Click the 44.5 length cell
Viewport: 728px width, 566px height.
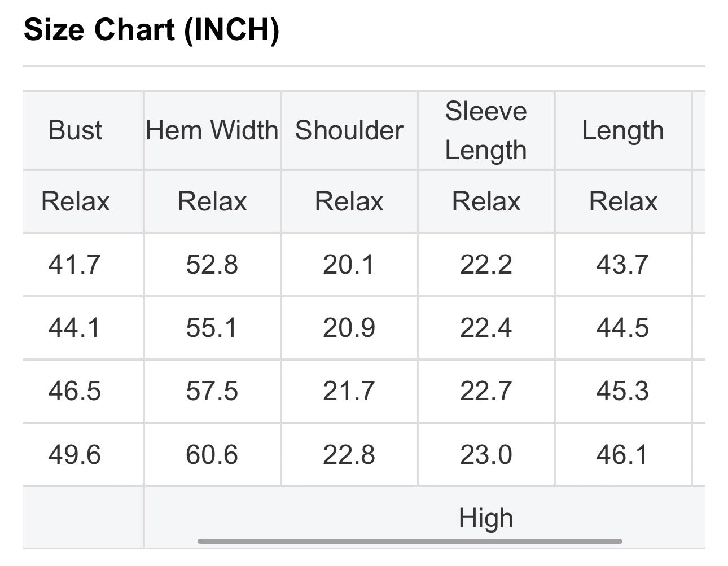(x=623, y=328)
